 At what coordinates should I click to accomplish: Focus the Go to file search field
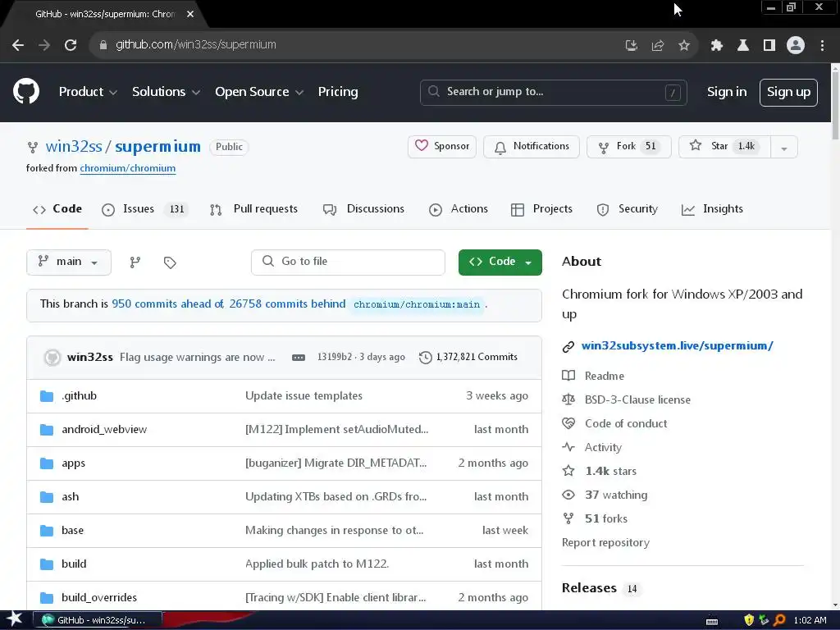(x=348, y=262)
